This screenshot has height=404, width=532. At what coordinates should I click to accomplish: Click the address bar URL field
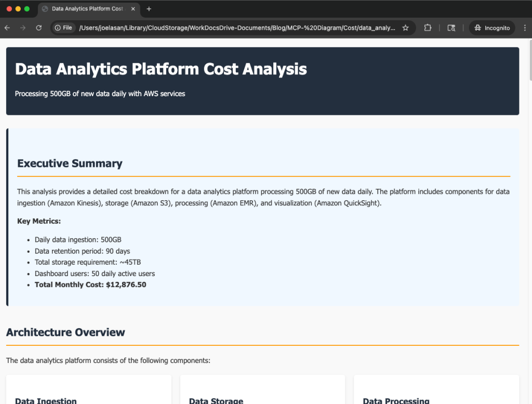pyautogui.click(x=236, y=28)
